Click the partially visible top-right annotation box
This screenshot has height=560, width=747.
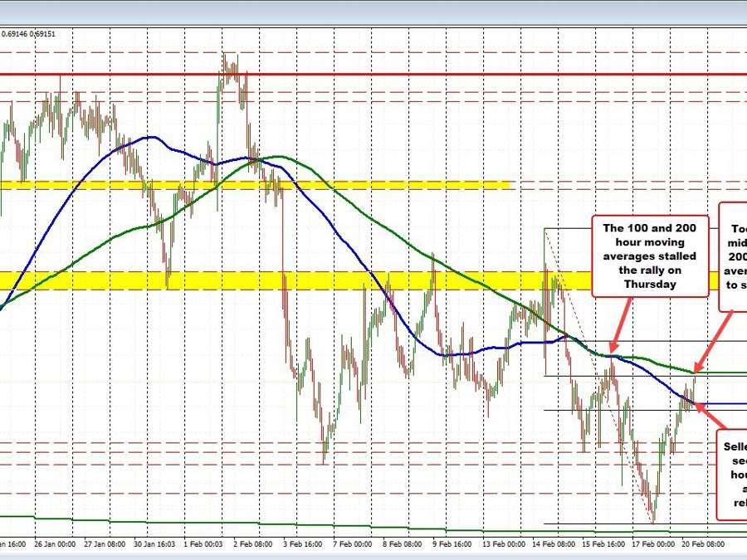[x=735, y=253]
